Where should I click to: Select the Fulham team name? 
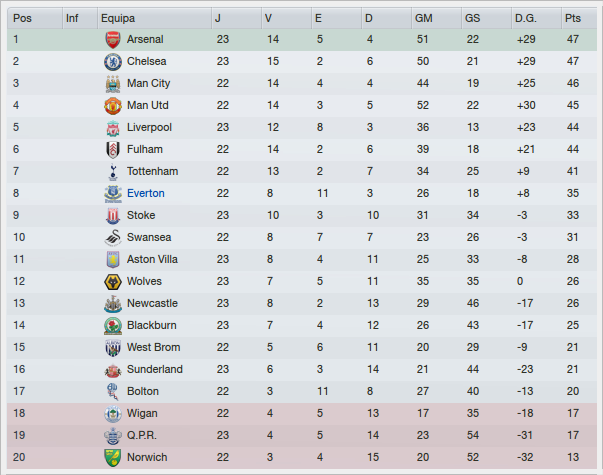tap(145, 149)
